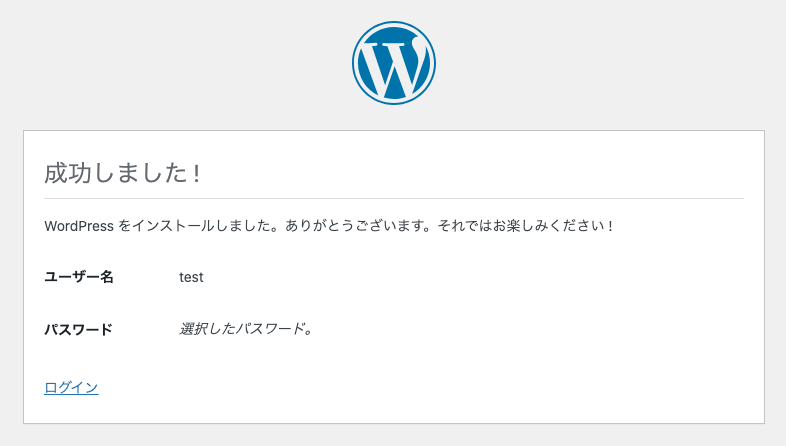Click the divider line under the heading
Image resolution: width=786 pixels, height=446 pixels.
click(x=394, y=199)
